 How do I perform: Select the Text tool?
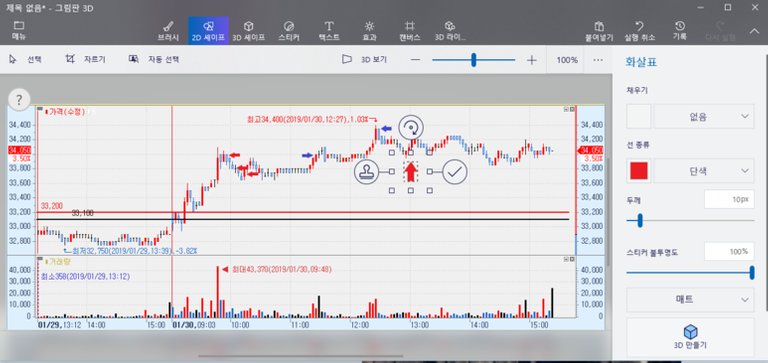tap(329, 30)
